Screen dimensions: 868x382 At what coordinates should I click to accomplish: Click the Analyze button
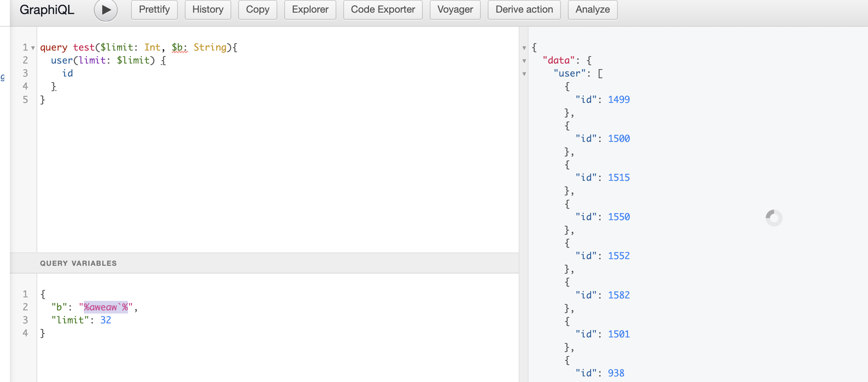(592, 10)
